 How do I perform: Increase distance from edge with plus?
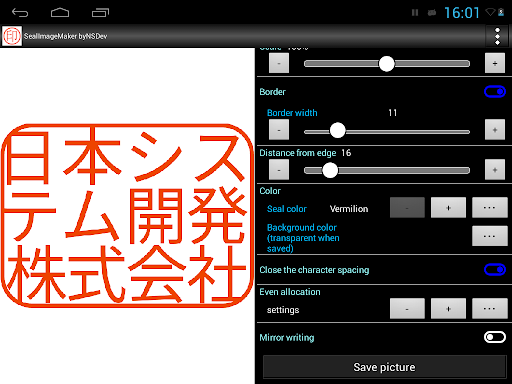point(495,170)
